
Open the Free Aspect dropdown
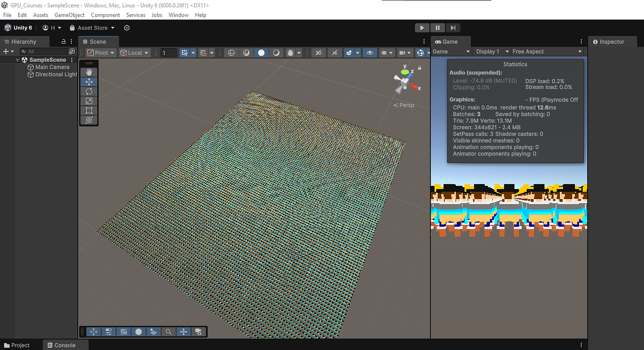(547, 52)
